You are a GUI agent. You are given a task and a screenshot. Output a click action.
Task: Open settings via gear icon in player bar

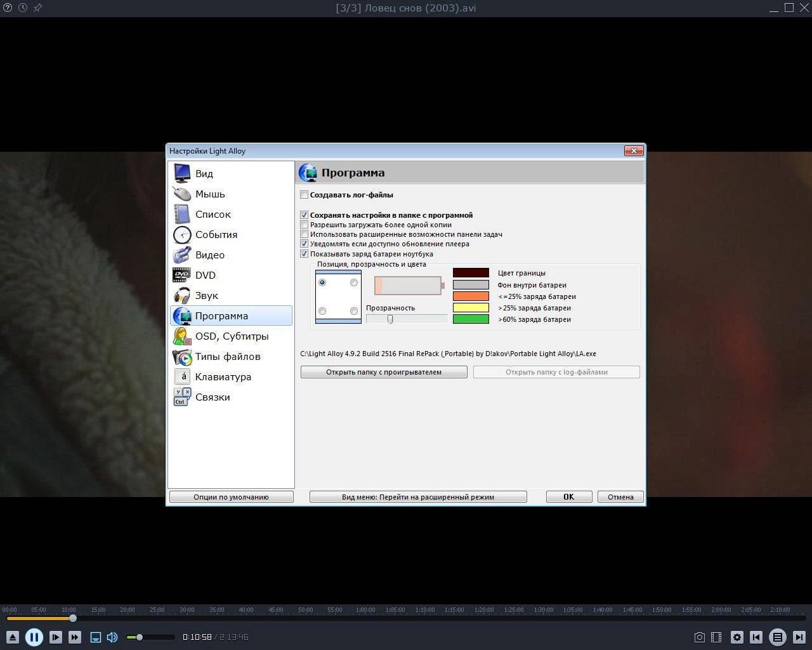pyautogui.click(x=737, y=637)
